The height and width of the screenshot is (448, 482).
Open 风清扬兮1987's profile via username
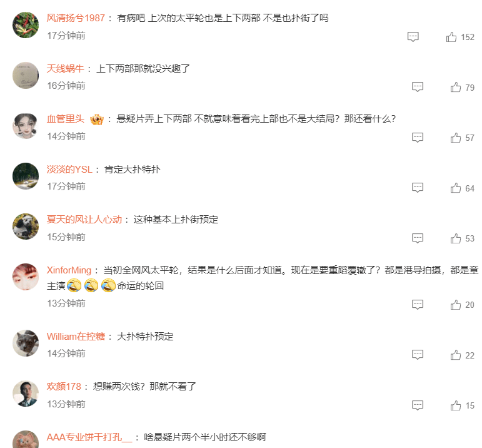(x=76, y=18)
